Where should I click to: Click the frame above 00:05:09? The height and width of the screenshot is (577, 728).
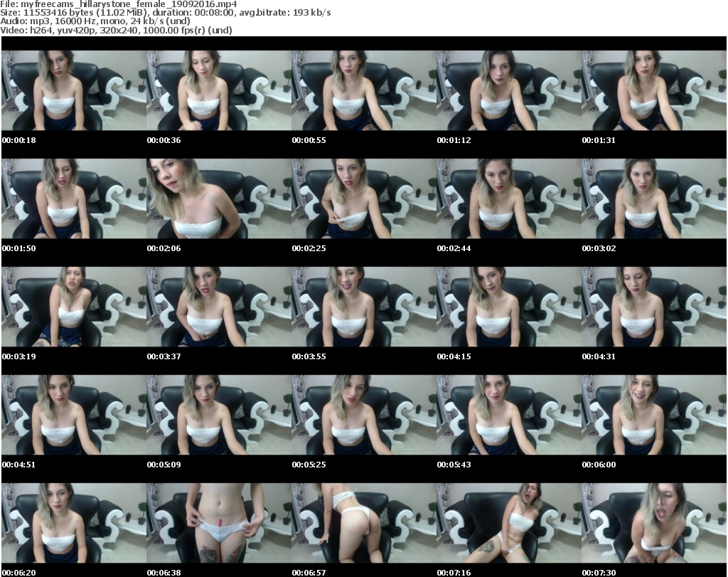pyautogui.click(x=219, y=415)
